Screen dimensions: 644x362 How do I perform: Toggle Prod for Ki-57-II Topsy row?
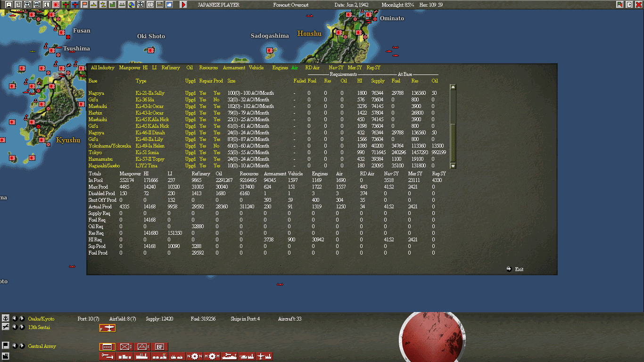click(217, 159)
